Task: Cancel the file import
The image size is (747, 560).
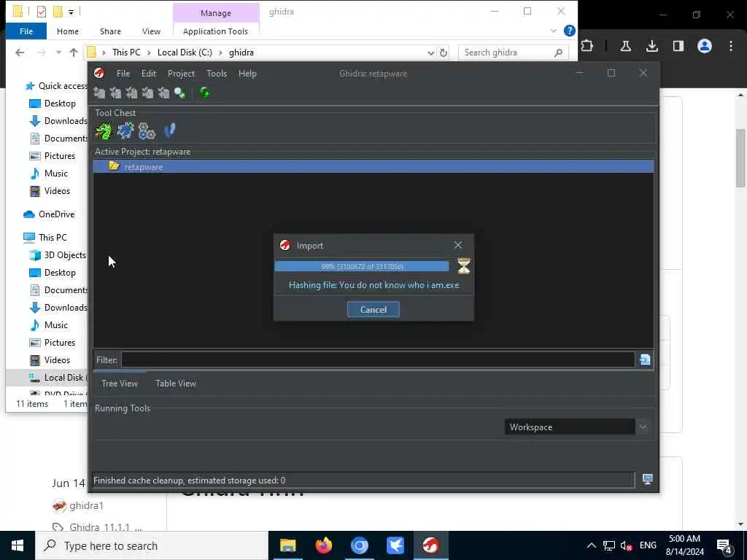Action: click(373, 309)
